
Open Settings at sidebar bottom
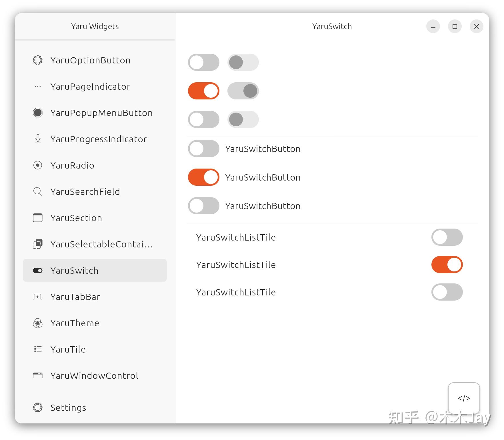click(x=68, y=408)
